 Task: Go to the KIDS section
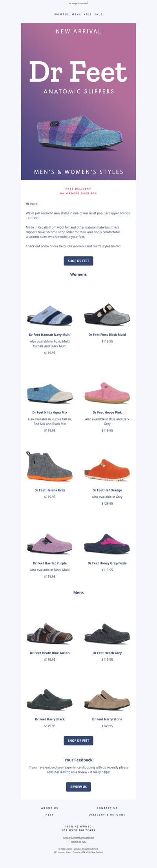[88, 15]
